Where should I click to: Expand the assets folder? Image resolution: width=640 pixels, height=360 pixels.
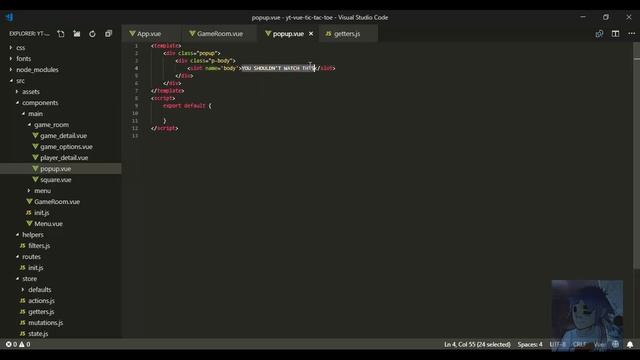pos(31,92)
